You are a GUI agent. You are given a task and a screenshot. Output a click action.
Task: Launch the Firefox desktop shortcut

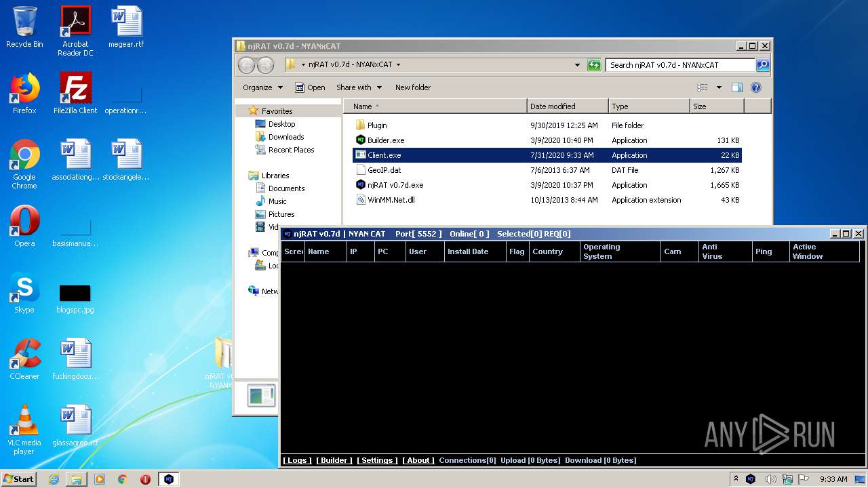tap(24, 94)
